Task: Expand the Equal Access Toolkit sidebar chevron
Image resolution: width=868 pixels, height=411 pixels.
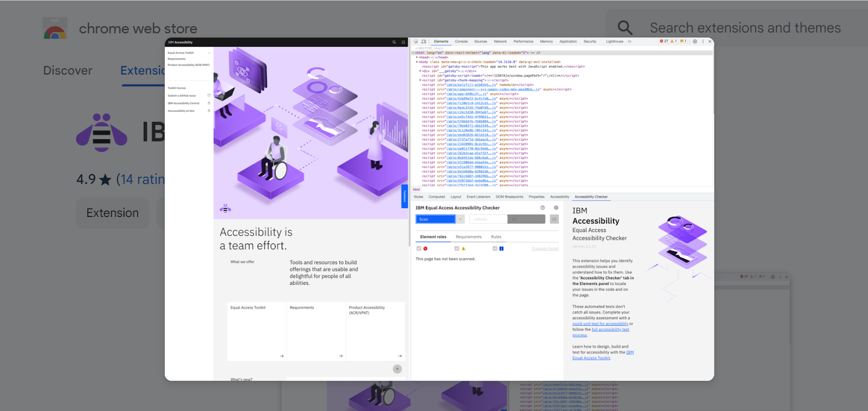Action: (209, 53)
